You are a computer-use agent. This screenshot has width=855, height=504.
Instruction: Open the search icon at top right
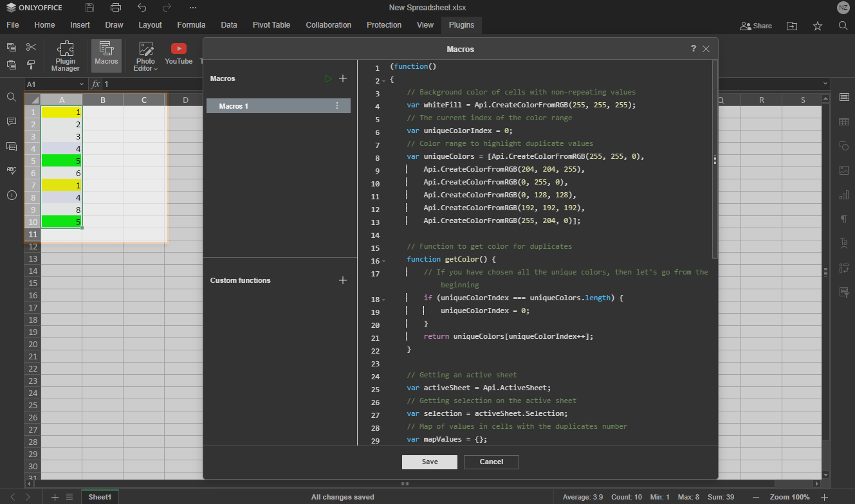point(843,26)
